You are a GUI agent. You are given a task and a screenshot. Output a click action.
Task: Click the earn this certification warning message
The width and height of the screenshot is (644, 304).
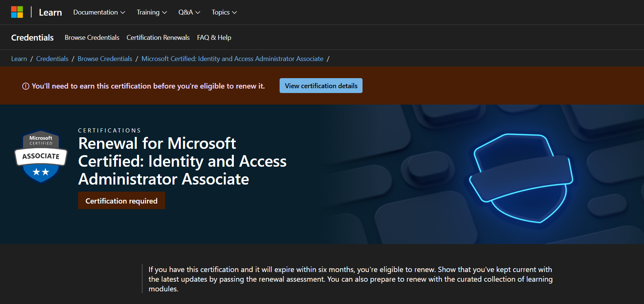(148, 86)
